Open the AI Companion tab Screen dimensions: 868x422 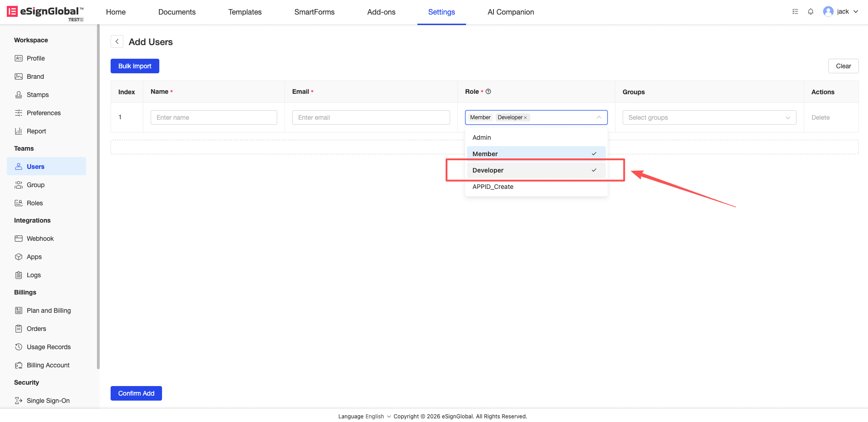511,12
